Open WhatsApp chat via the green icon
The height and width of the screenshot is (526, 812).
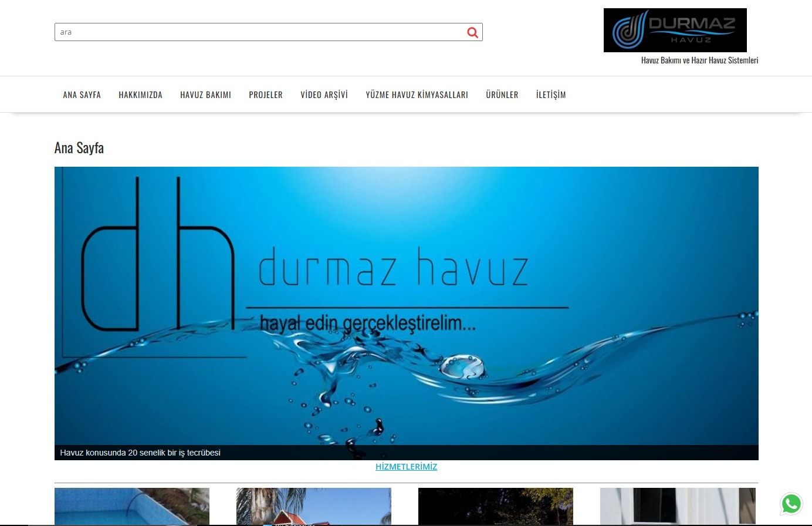tap(791, 504)
